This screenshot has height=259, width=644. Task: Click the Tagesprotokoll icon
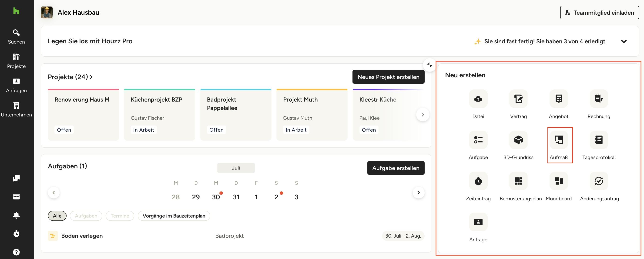point(598,140)
